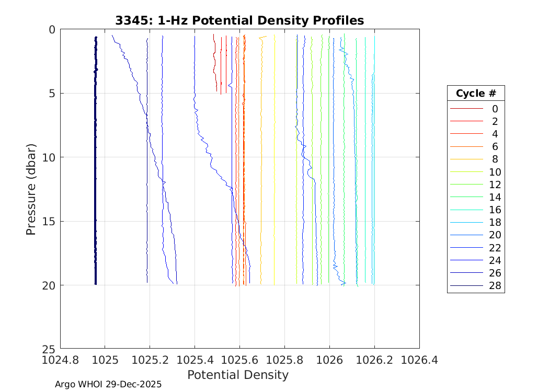This screenshot has height=392, width=549.
Task: Click the 'Argo WHOI 29-Dec-2025' footer text
Action: [x=108, y=384]
